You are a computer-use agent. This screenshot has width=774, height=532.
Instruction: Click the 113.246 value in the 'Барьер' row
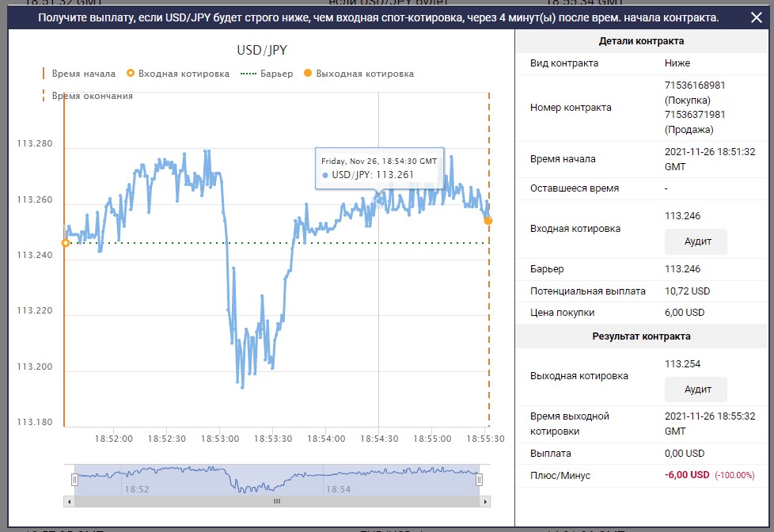682,269
